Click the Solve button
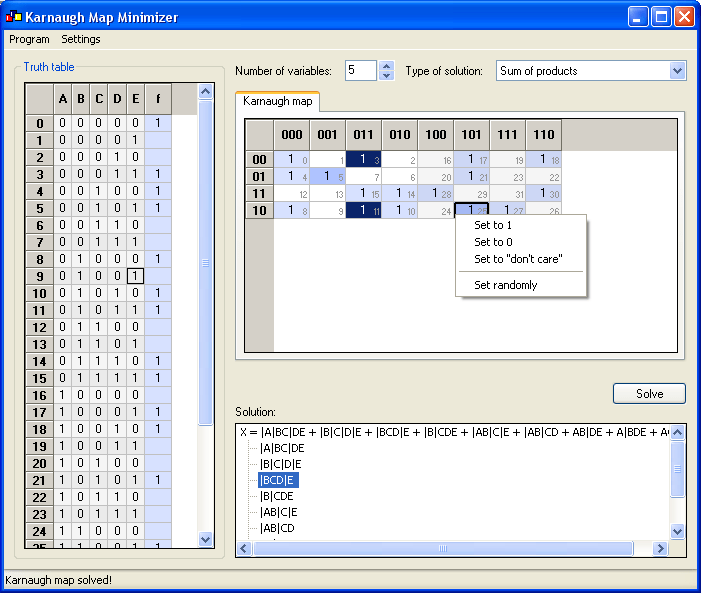701x593 pixels. click(649, 394)
